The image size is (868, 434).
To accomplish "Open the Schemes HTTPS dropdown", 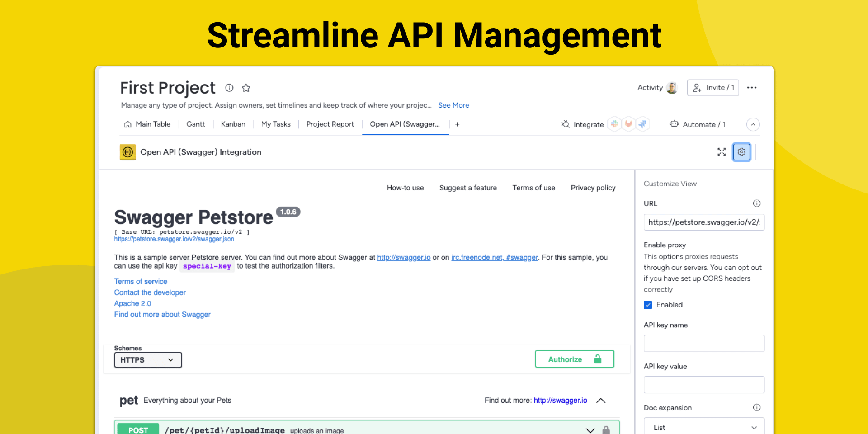I will (148, 360).
